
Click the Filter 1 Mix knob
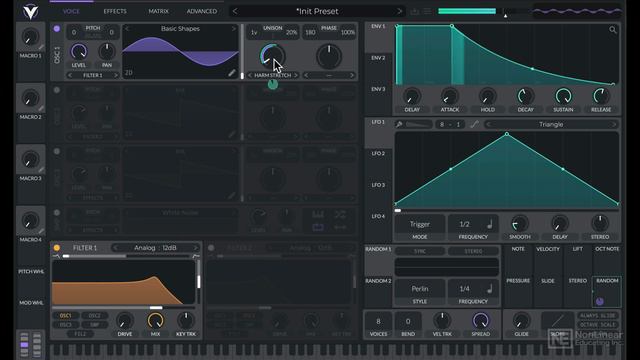pos(155,321)
